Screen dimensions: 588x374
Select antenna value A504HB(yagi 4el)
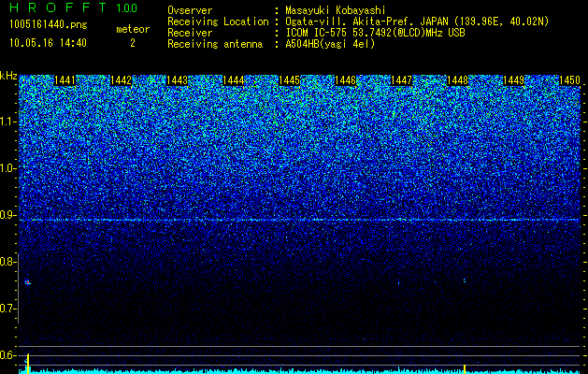click(x=330, y=44)
